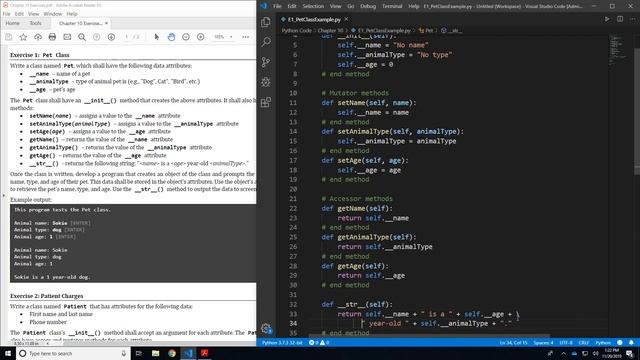Click the Adobe Acrobat taskbar icon
The width and height of the screenshot is (640, 360).
[x=204, y=353]
